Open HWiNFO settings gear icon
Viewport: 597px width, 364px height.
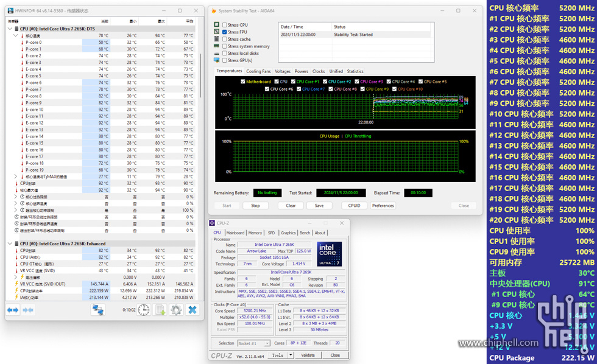pyautogui.click(x=176, y=310)
